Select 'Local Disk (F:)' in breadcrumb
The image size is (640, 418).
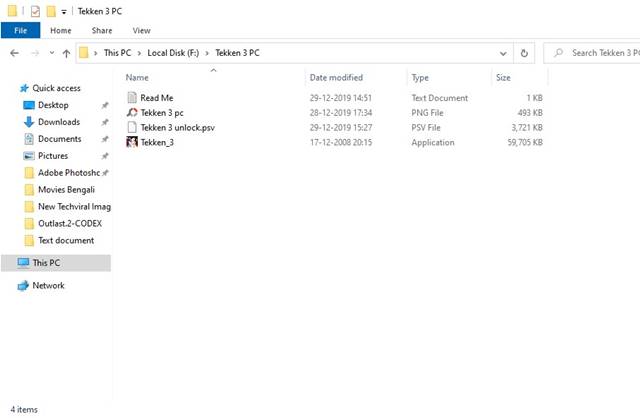[x=173, y=53]
